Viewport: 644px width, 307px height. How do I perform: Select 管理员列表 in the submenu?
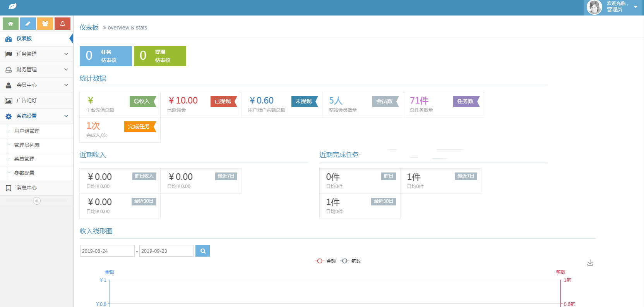27,145
